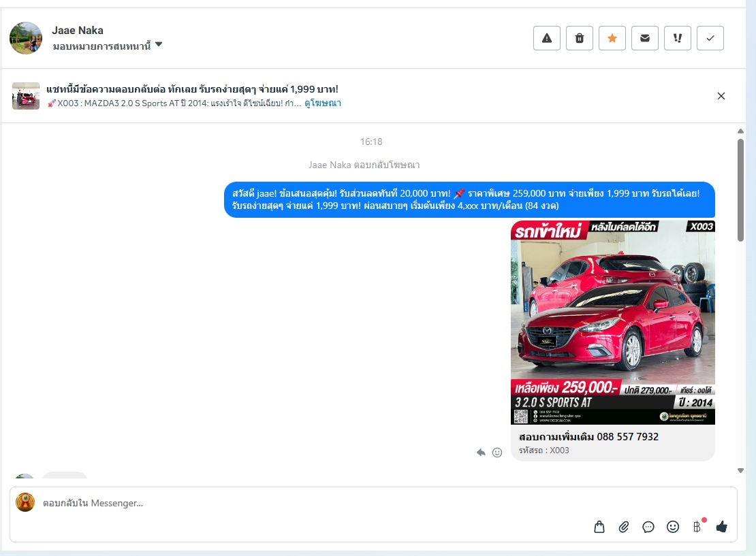Open the assign conversation dropdown

click(x=108, y=46)
